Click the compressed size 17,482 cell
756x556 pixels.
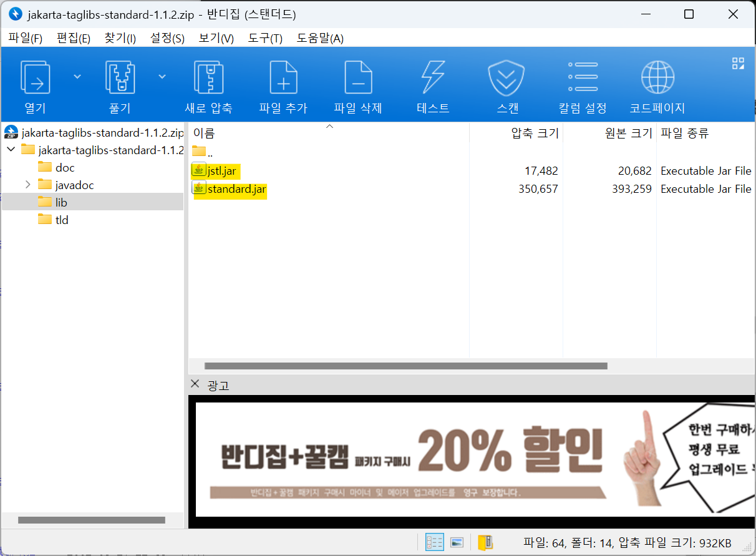point(541,170)
